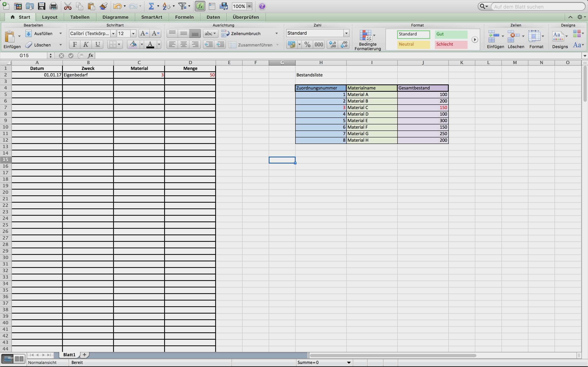Open the Standard number format dropdown
588x367 pixels.
tap(346, 33)
